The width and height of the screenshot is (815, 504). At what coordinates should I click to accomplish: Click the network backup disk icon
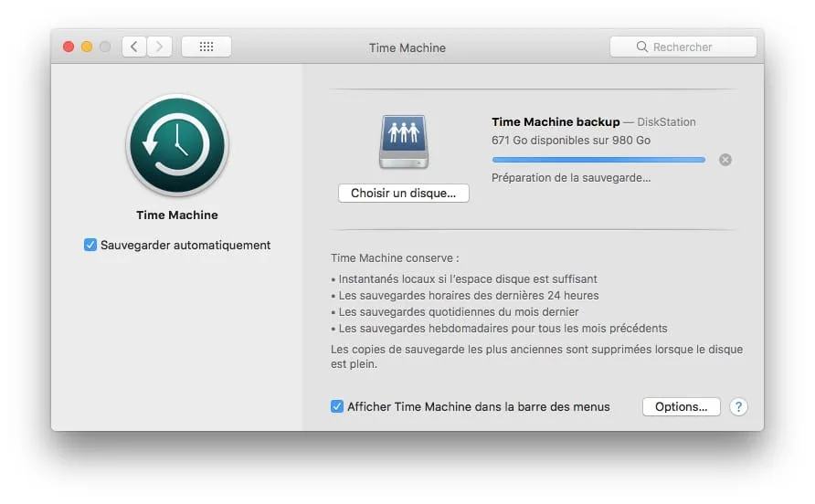[404, 142]
